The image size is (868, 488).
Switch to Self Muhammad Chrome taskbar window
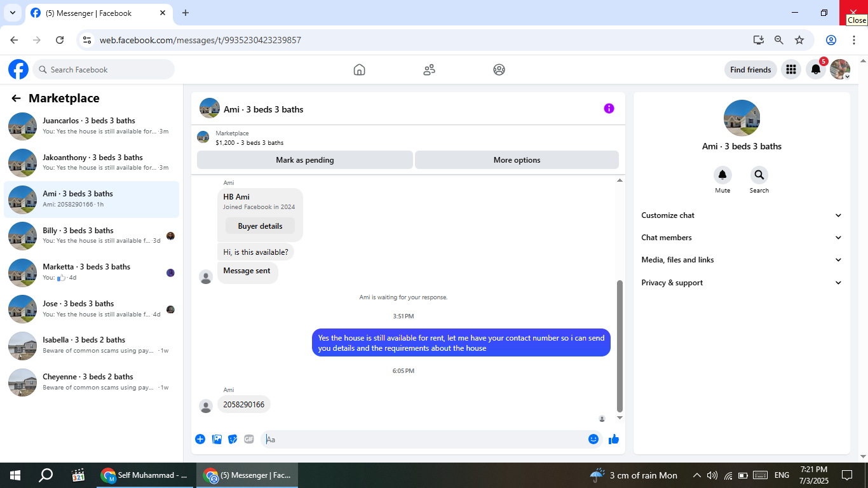146,475
